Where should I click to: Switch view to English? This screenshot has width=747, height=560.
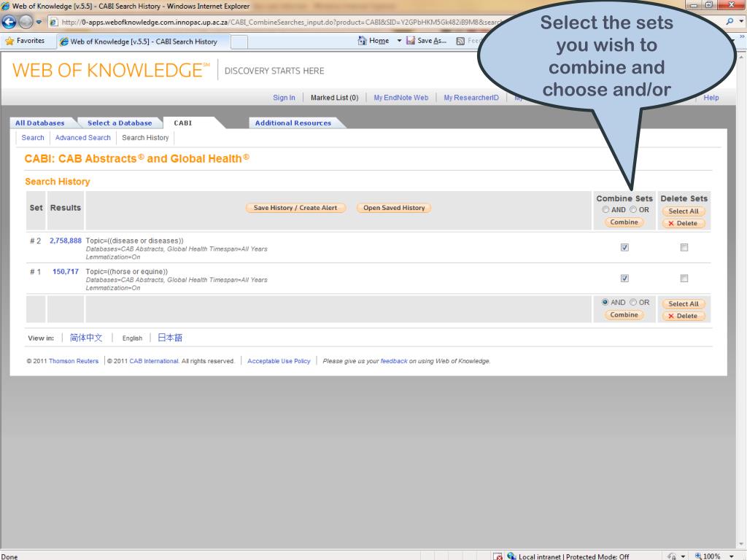point(132,338)
